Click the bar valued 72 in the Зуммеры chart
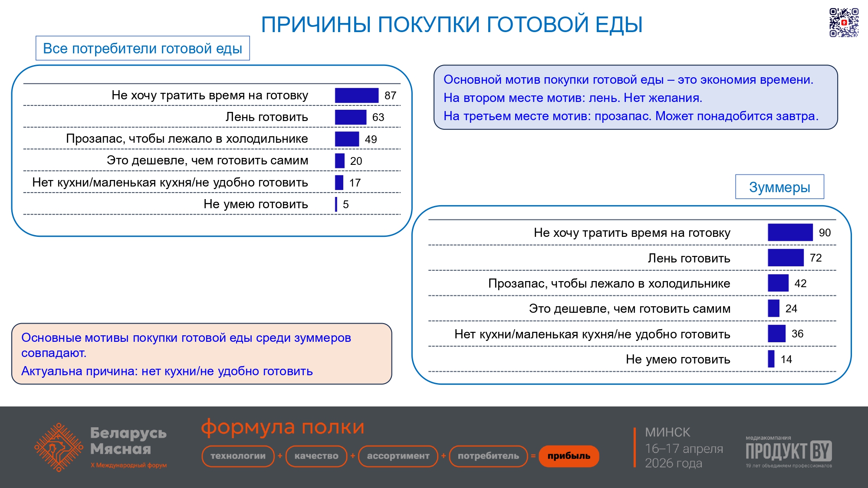Screen dimensions: 868x488 (786, 258)
